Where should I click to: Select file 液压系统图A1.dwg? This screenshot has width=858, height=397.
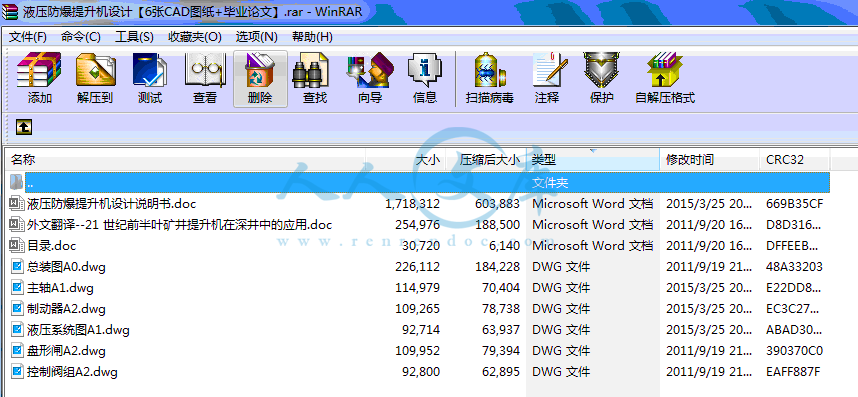78,330
